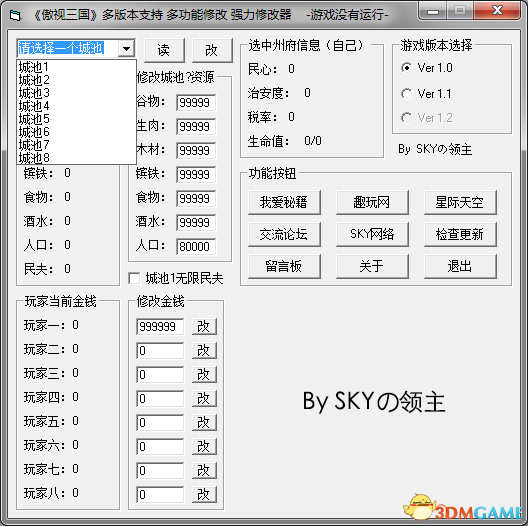The image size is (528, 526).
Task: Click the 人口 field showing 80000
Action: [196, 246]
